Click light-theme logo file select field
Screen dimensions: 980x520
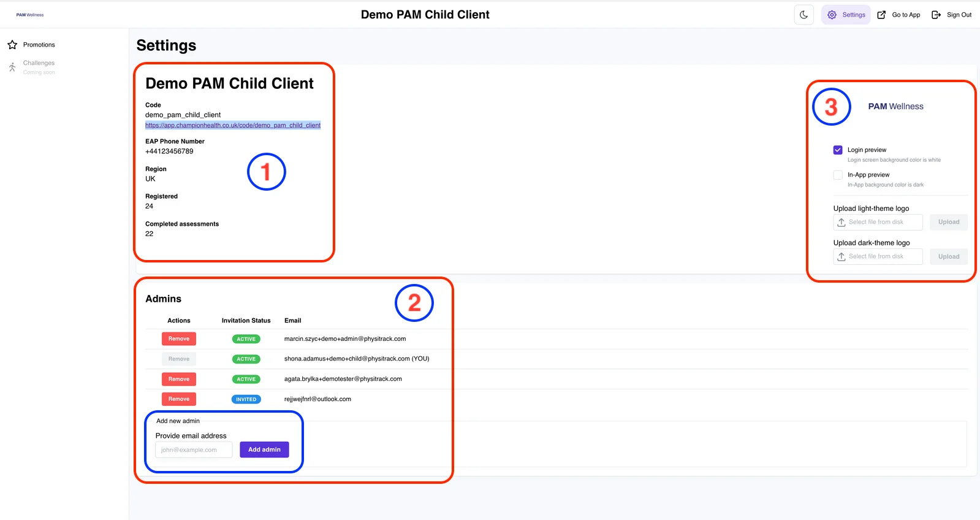pyautogui.click(x=878, y=222)
